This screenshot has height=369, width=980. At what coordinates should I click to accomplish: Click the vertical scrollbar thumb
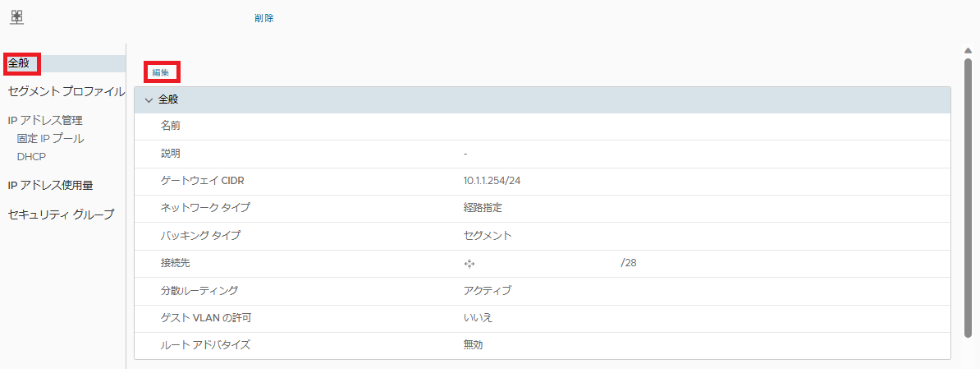968,197
